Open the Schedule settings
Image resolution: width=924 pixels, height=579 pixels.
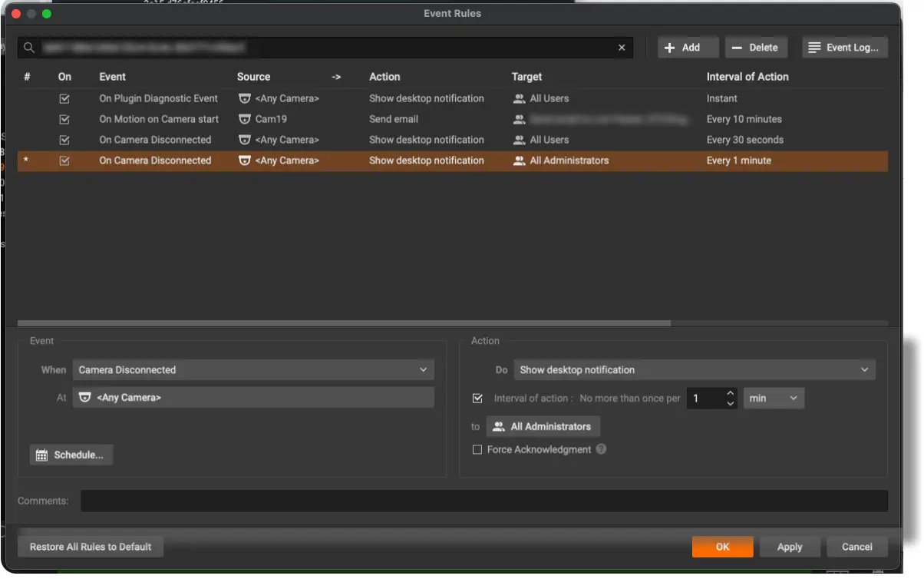(71, 455)
